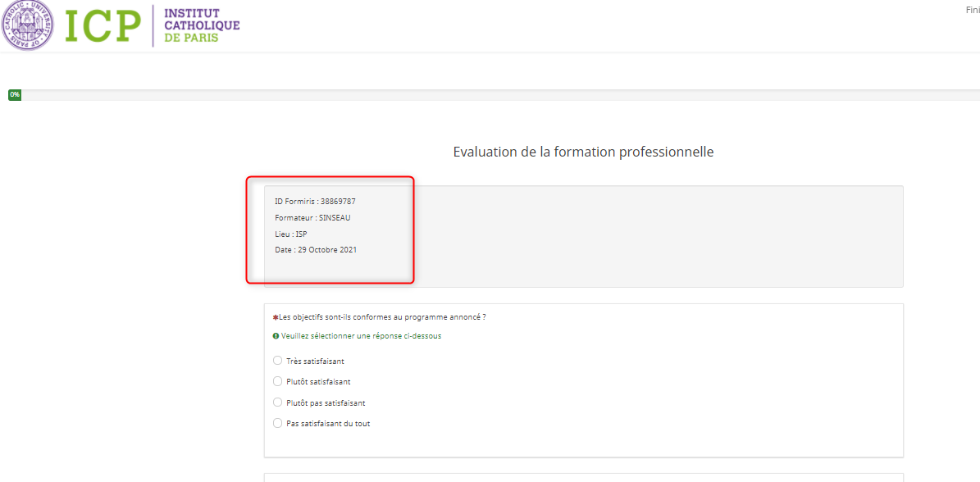This screenshot has width=980, height=482.
Task: Click the empty right side of the gray info panel
Action: 656,236
